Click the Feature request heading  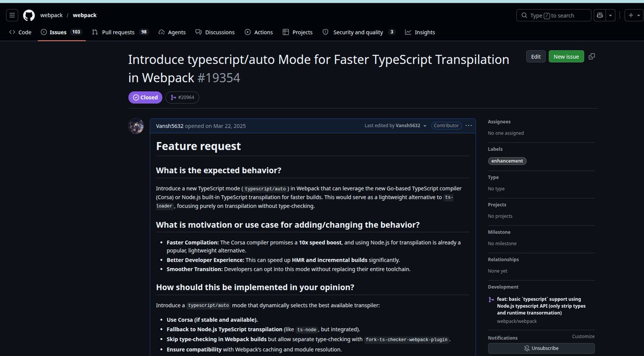point(199,146)
